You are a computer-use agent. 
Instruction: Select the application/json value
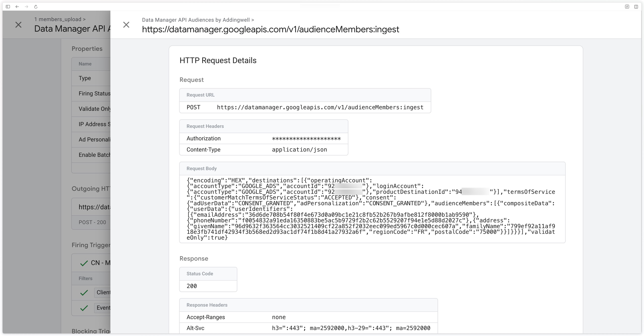299,150
